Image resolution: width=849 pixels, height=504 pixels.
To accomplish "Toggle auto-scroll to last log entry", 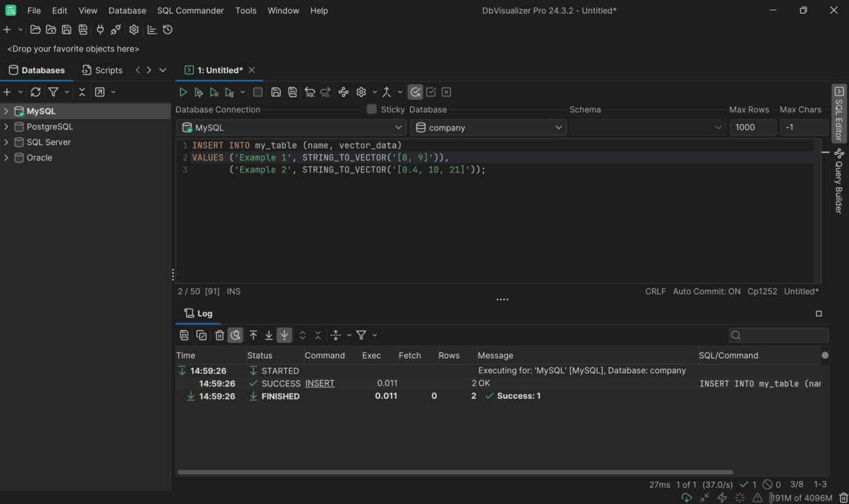I will pyautogui.click(x=284, y=335).
